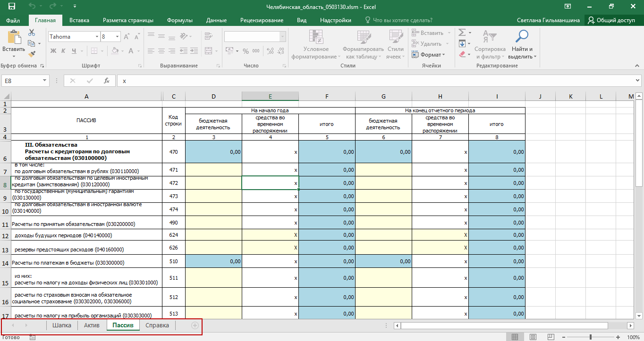644x341 pixels.
Task: Open the Шапка sheet tab
Action: (x=62, y=325)
